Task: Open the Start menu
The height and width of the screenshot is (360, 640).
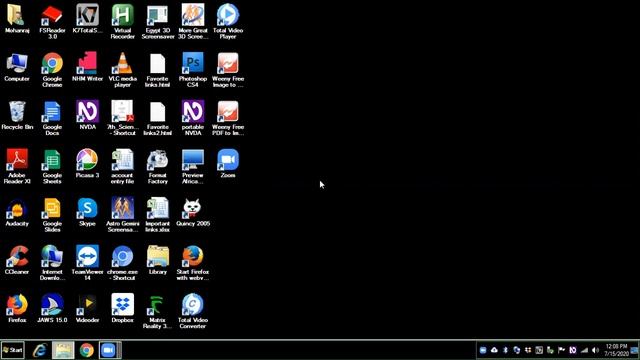Action: click(13, 350)
